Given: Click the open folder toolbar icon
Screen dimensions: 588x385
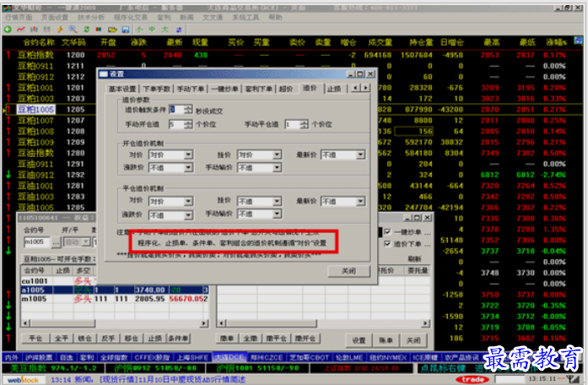Looking at the screenshot, I should click(112, 30).
